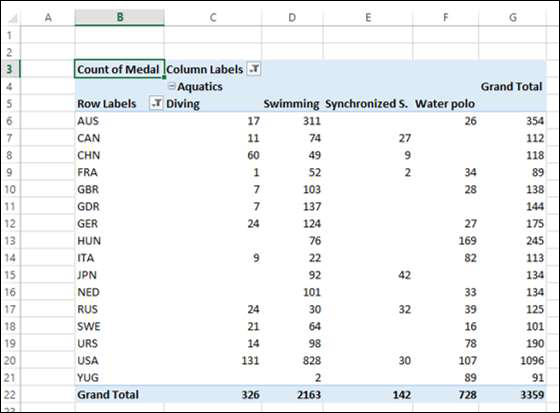The height and width of the screenshot is (413, 560).
Task: Click GDR swimming value 137
Action: [x=311, y=206]
